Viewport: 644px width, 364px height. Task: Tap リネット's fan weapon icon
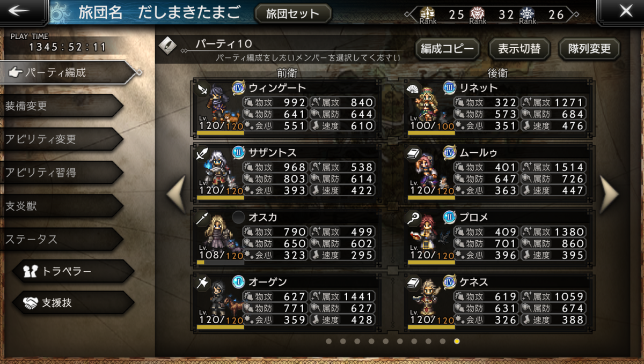(x=413, y=88)
